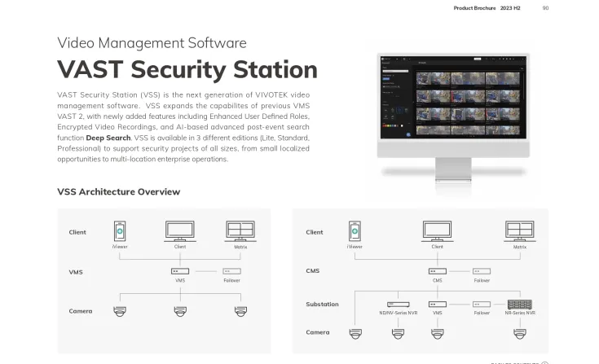Click the dome camera below iViewer in VMS diagram
This screenshot has height=364, width=599.
click(x=120, y=311)
